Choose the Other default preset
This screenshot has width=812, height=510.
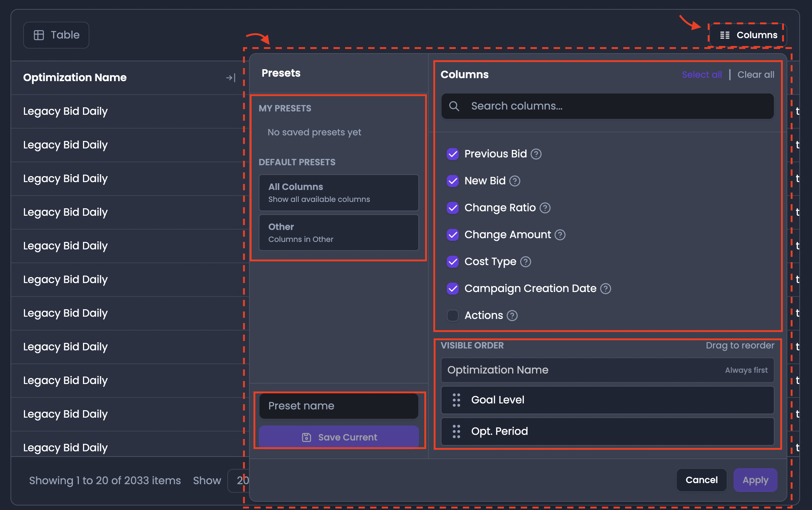pos(339,233)
